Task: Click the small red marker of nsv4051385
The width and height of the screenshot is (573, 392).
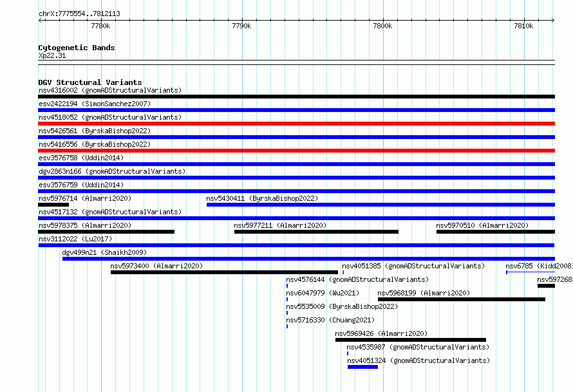Action: [x=343, y=272]
